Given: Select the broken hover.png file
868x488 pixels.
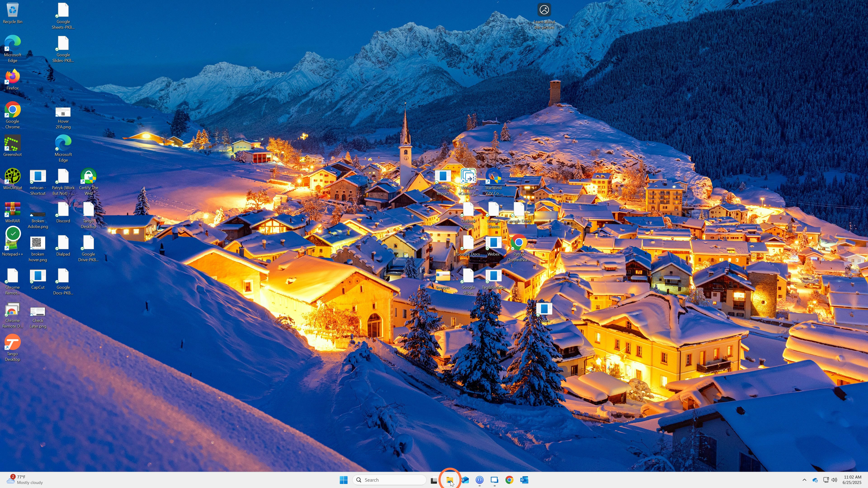Looking at the screenshot, I should [38, 250].
